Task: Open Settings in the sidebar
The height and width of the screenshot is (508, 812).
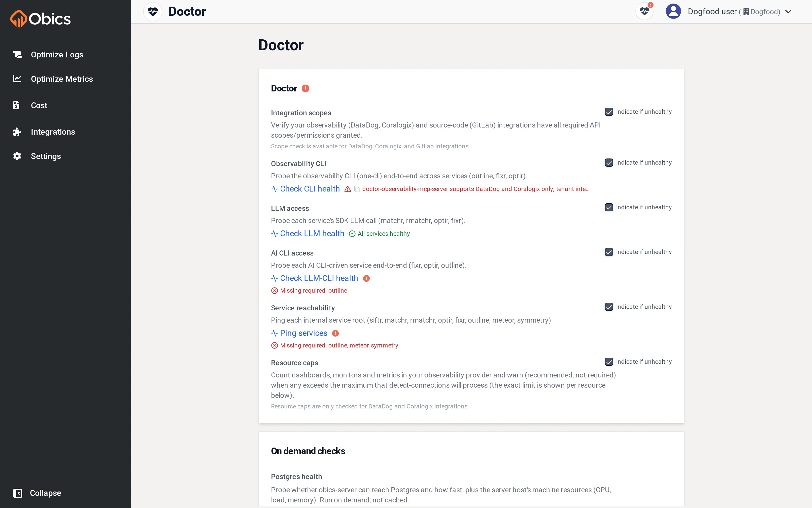Action: [x=46, y=156]
